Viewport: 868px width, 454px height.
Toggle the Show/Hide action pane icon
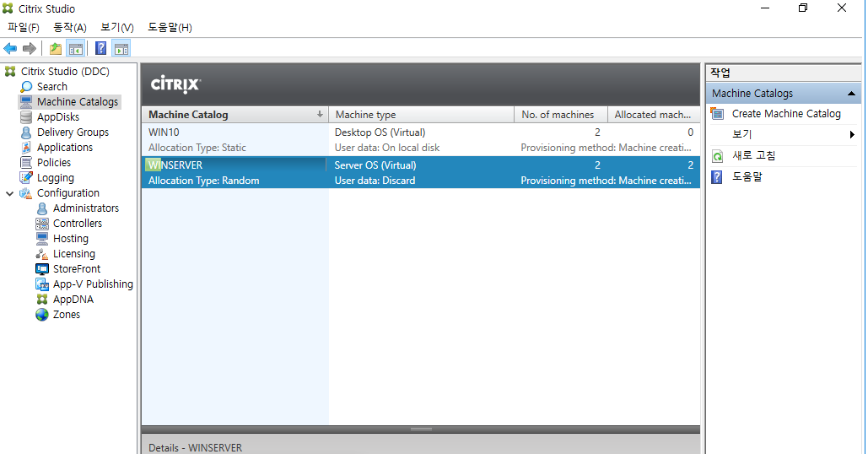pyautogui.click(x=121, y=49)
